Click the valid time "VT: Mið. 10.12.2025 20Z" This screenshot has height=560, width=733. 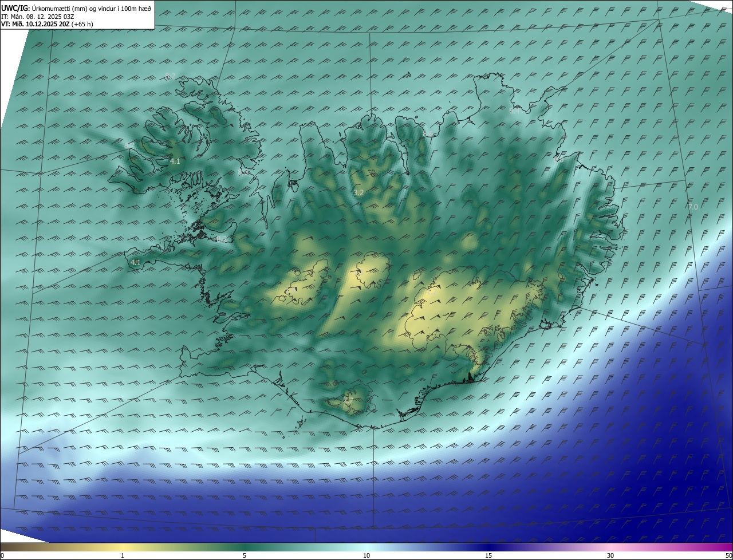[36, 24]
